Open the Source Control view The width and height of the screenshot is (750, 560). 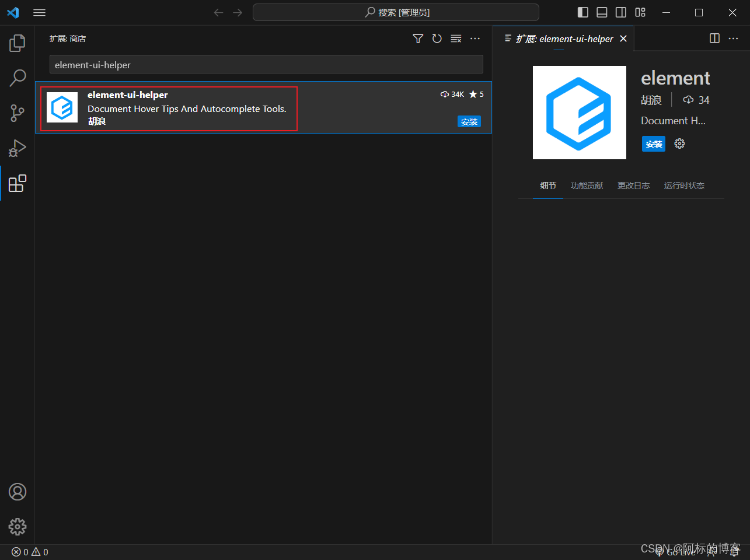17,113
